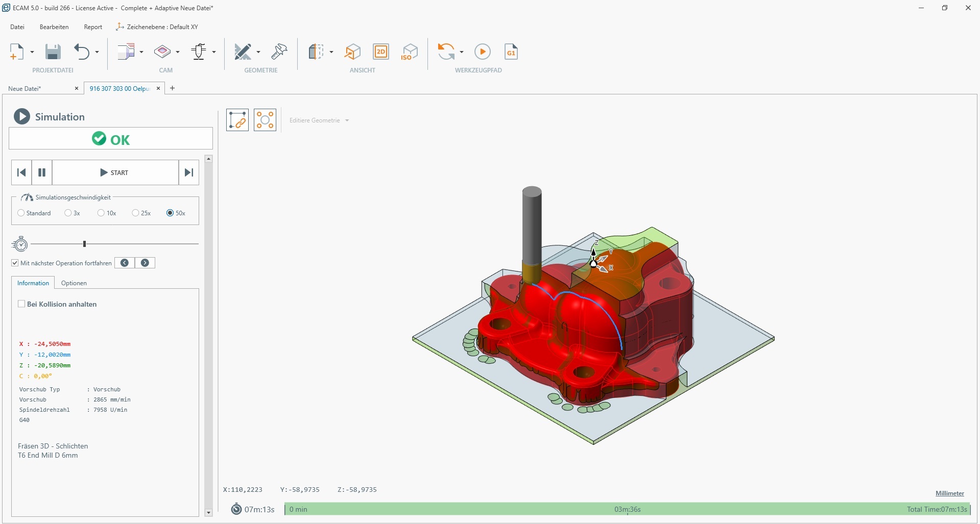Enable 'Bei Kollision anhalten' checkbox
Image resolution: width=980 pixels, height=524 pixels.
pos(21,304)
